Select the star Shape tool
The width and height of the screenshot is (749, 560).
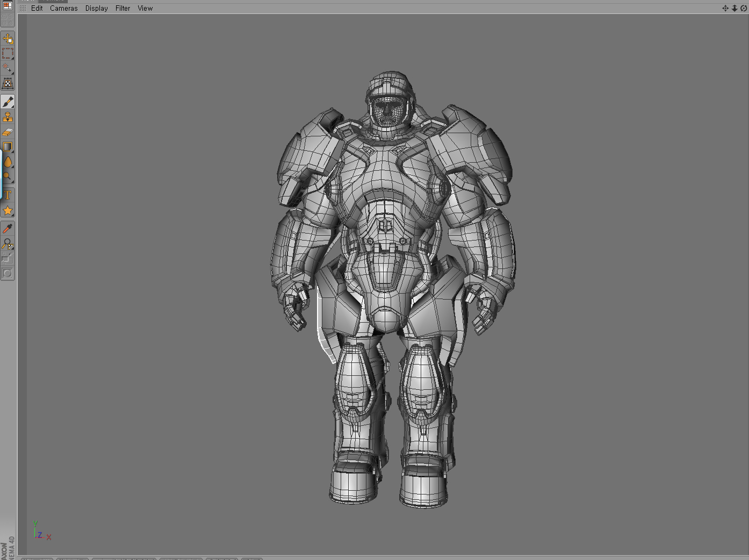(8, 210)
